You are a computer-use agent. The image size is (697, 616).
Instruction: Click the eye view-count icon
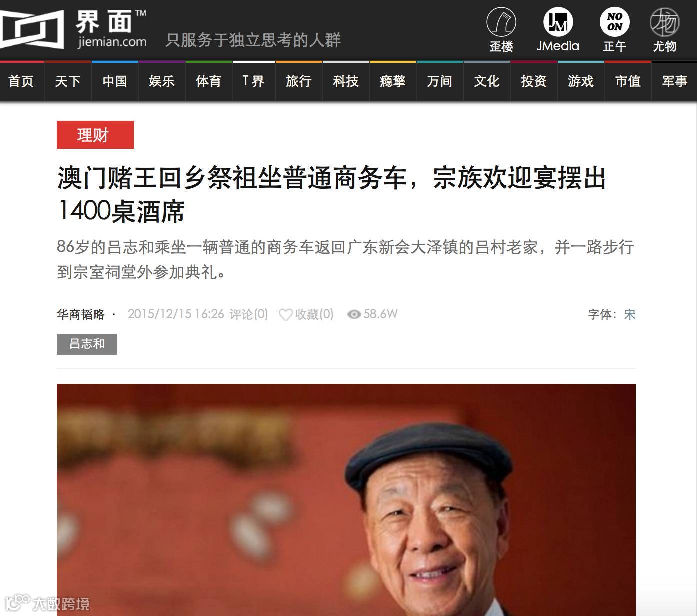point(354,314)
